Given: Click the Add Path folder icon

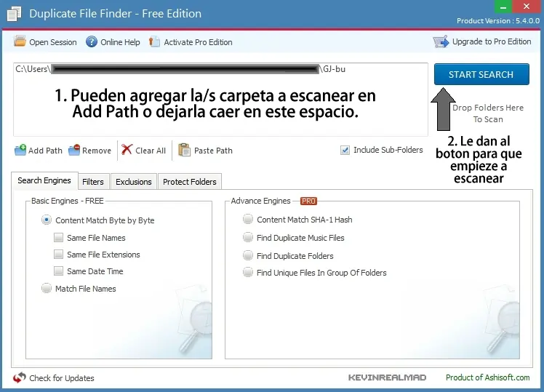Looking at the screenshot, I should click(20, 151).
